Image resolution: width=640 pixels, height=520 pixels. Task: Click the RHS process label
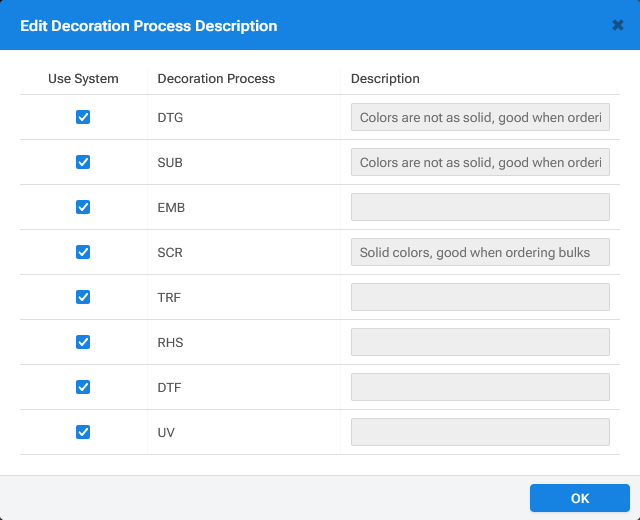(170, 342)
